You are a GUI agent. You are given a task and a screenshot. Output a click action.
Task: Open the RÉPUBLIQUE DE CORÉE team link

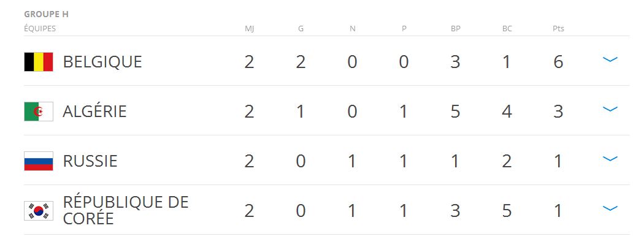(x=126, y=210)
